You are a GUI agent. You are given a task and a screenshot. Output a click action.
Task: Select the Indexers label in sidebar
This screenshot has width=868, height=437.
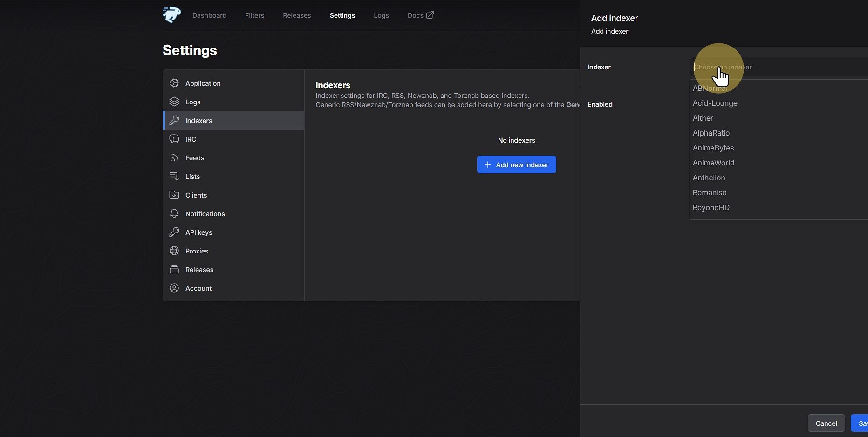click(x=198, y=121)
